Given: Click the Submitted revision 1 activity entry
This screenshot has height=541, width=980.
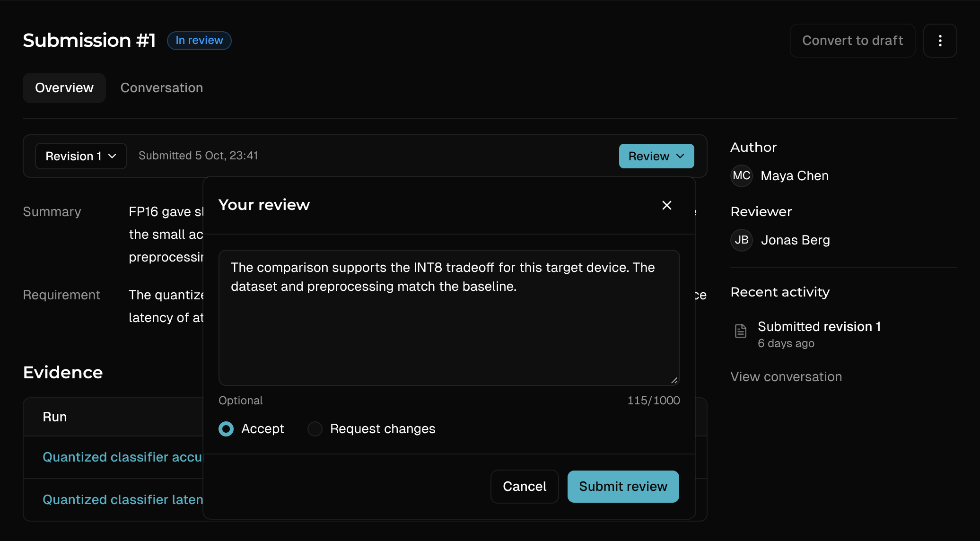Looking at the screenshot, I should 819,327.
